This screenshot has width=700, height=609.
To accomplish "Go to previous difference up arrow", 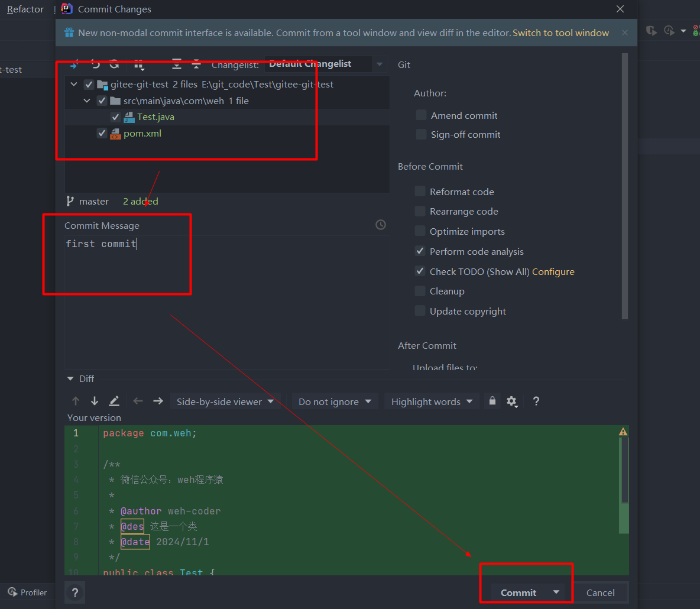I will (x=76, y=401).
